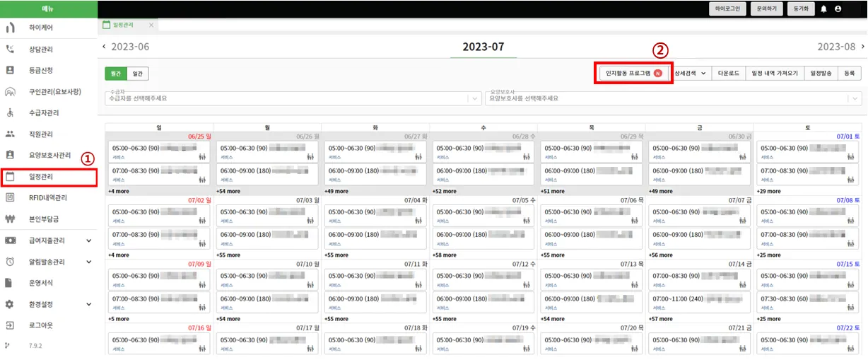Expand the 급여지출관리 submenu chevron
The width and height of the screenshot is (868, 360).
coord(88,240)
